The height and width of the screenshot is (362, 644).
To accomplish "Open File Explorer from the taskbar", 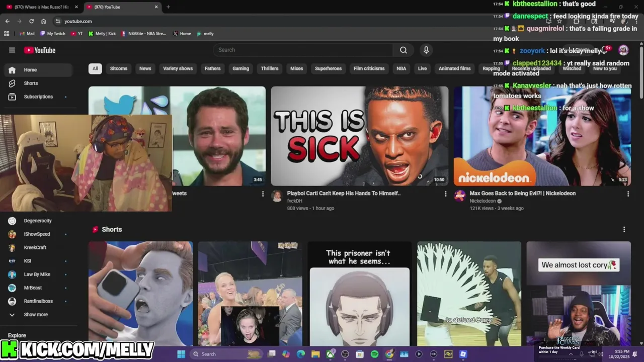I will [x=315, y=354].
